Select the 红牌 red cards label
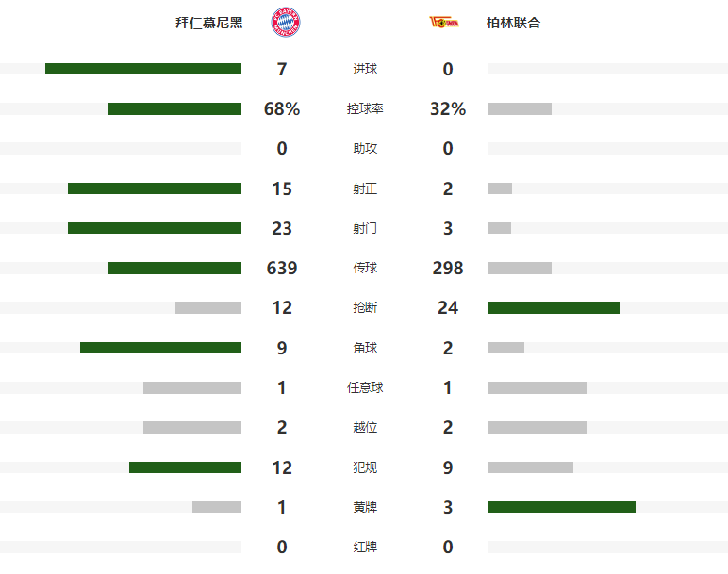728x574 pixels. tap(365, 547)
